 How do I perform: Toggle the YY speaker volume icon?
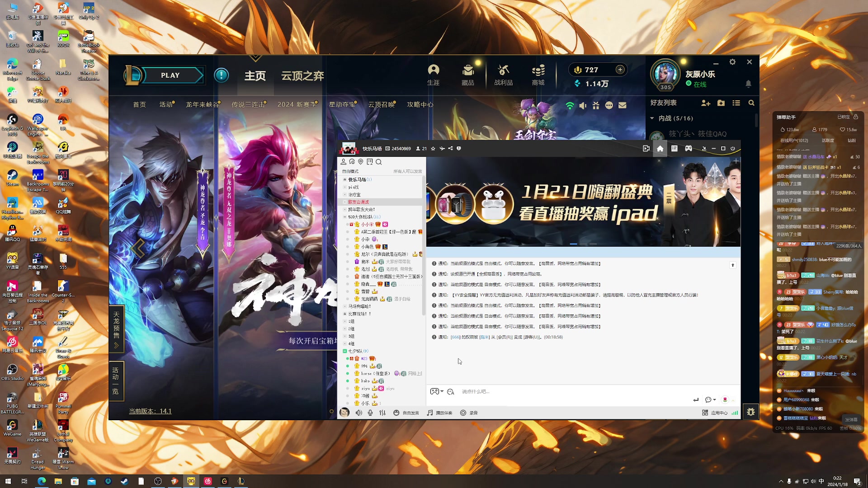point(359,413)
